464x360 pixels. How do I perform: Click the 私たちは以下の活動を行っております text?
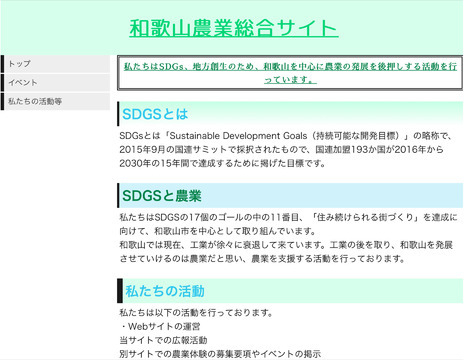pyautogui.click(x=196, y=313)
